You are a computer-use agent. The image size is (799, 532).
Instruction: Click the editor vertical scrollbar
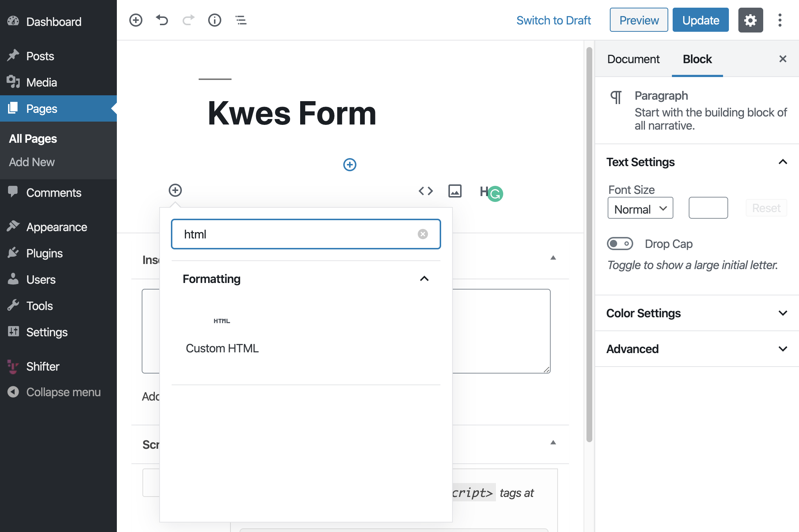(589, 245)
